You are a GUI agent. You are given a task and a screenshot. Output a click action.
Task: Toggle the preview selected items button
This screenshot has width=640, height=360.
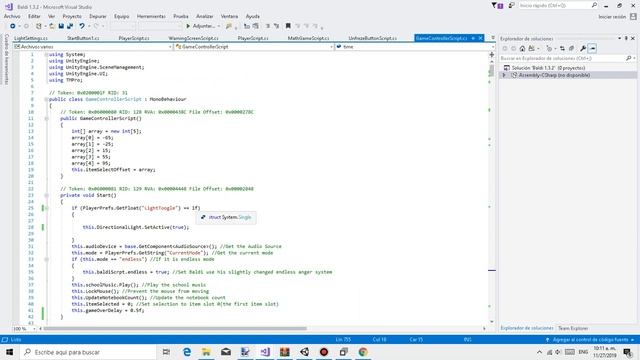(x=593, y=49)
